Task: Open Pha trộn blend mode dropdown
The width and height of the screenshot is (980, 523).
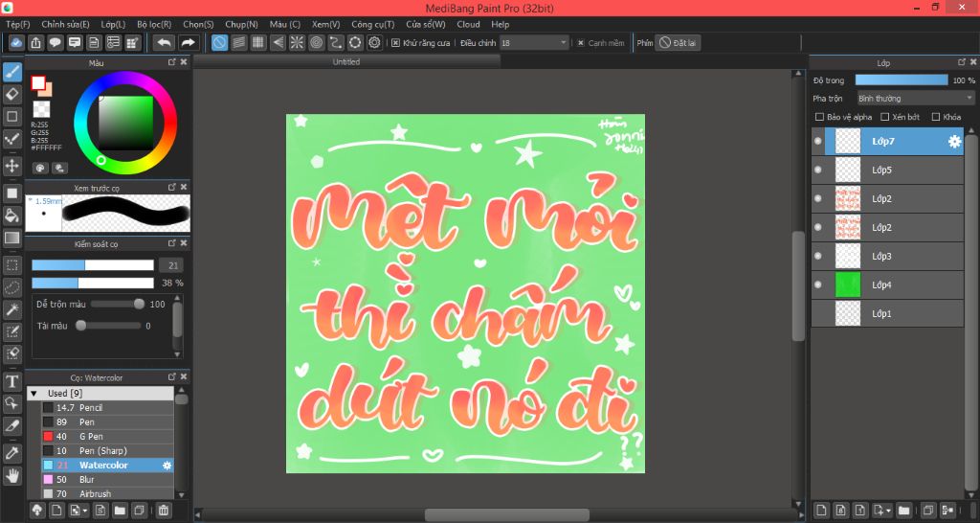Action: click(915, 99)
